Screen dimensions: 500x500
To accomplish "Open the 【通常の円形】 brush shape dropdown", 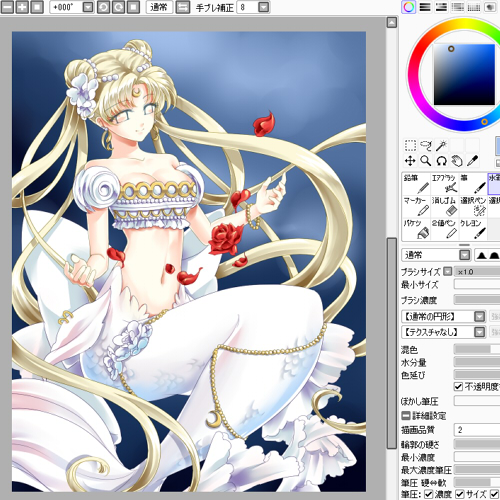I will [x=479, y=316].
